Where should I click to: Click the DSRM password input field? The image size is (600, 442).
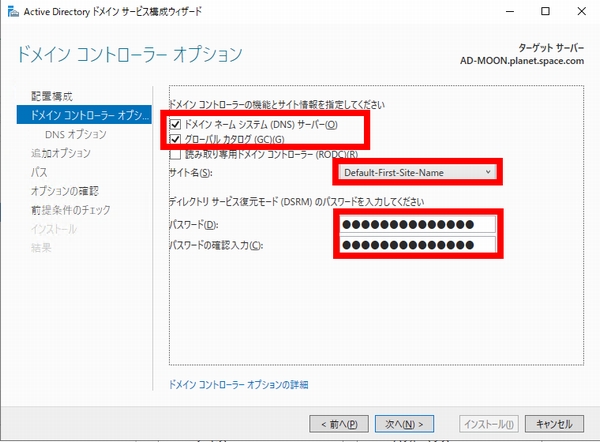(x=417, y=224)
